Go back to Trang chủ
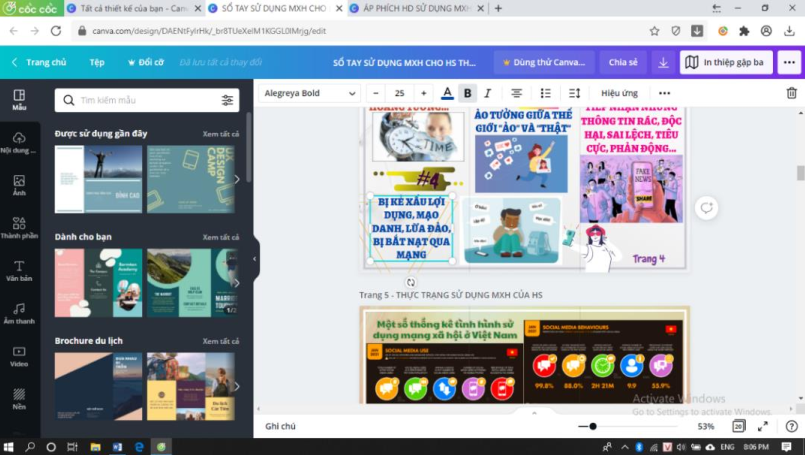The height and width of the screenshot is (455, 805). (39, 62)
